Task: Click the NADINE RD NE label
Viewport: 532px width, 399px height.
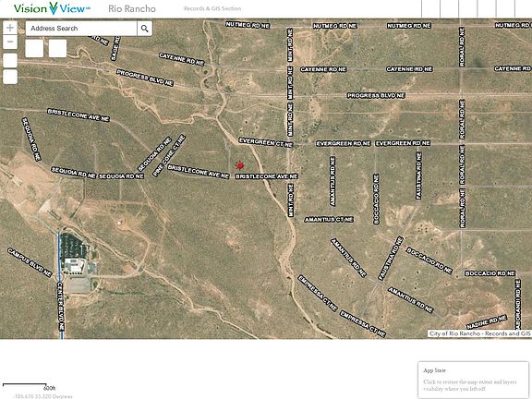Action: [x=487, y=322]
